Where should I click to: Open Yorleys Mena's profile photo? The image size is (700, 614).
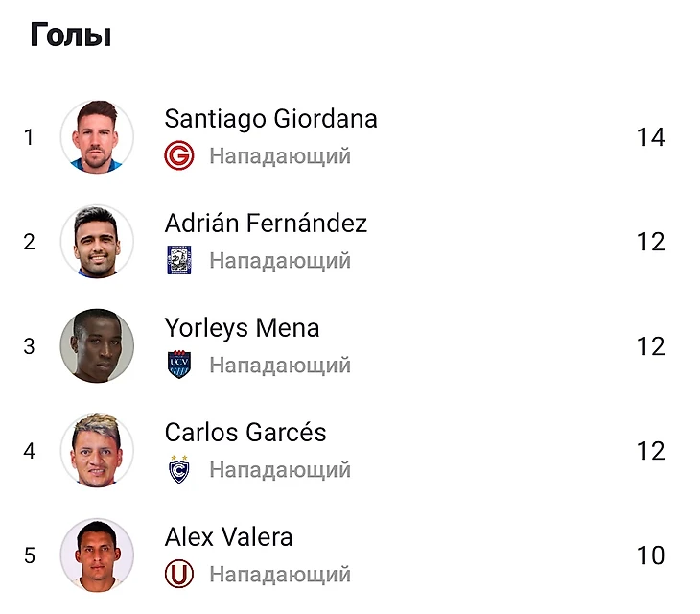(97, 346)
